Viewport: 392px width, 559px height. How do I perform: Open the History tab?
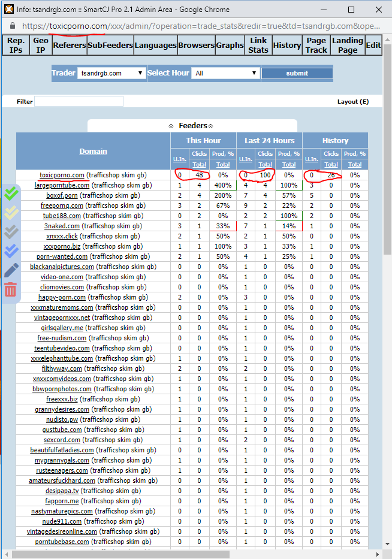click(287, 46)
